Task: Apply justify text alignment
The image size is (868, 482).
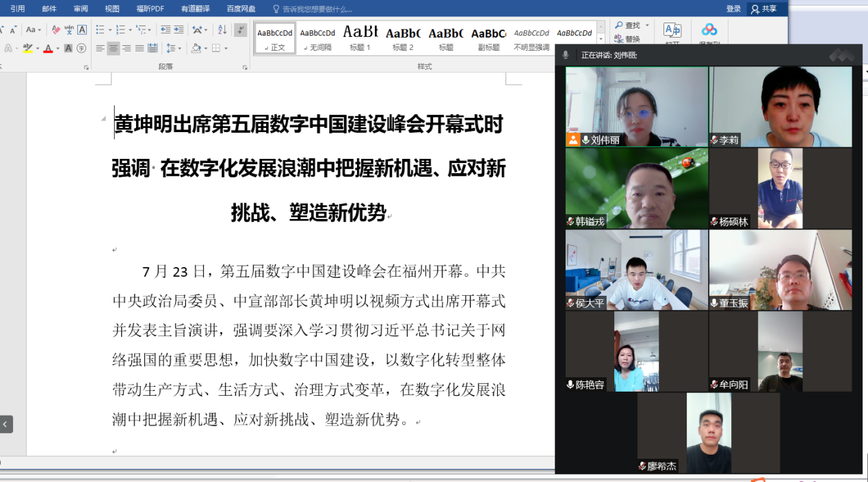Action: click(x=140, y=49)
